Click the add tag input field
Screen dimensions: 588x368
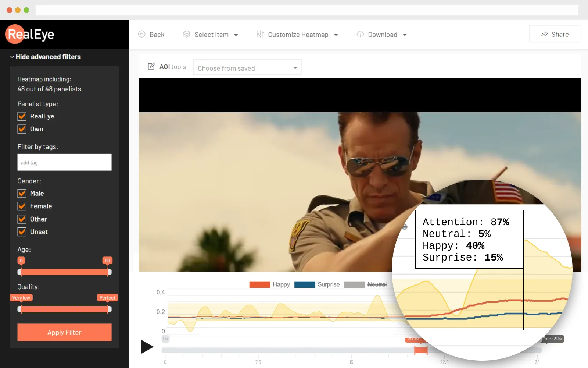(x=64, y=162)
